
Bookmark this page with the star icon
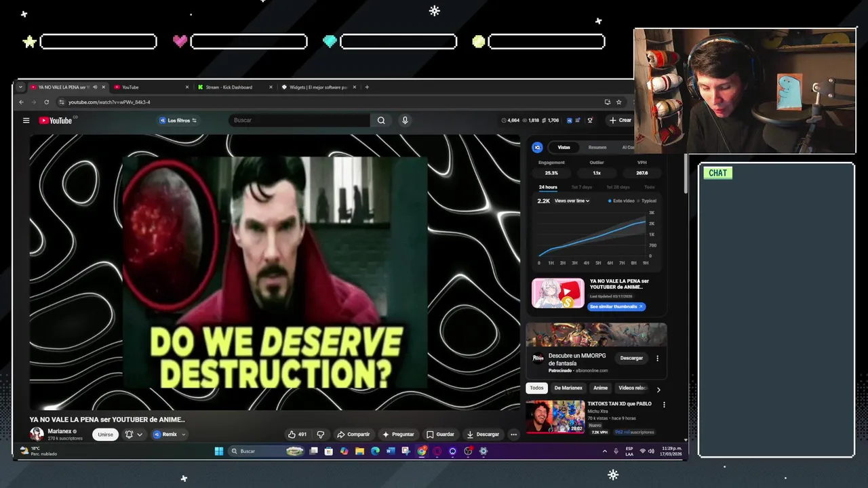(x=619, y=102)
